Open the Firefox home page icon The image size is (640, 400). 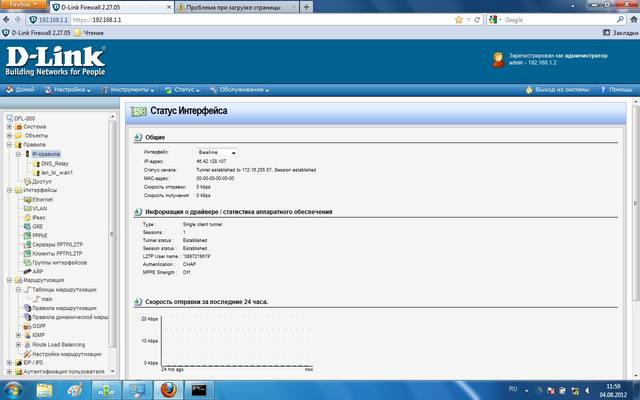pyautogui.click(x=634, y=19)
